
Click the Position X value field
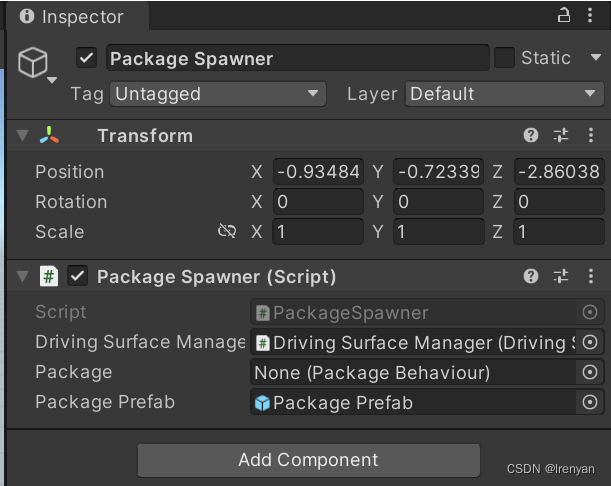point(318,172)
